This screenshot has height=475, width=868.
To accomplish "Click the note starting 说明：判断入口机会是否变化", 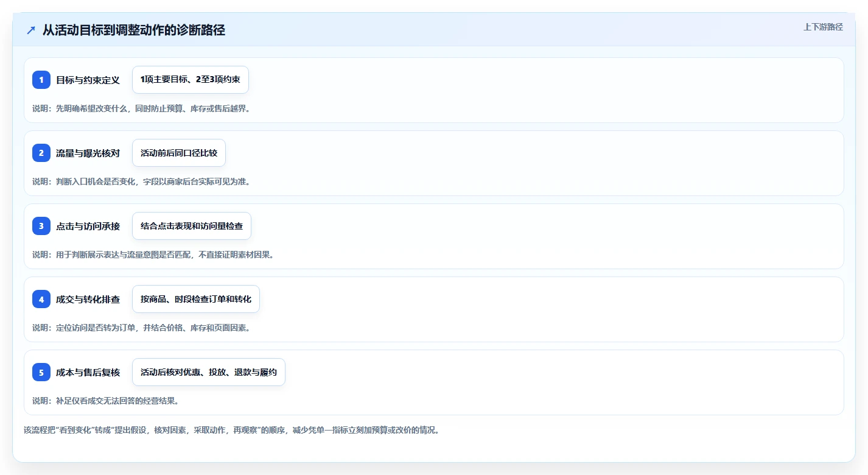I will coord(141,181).
